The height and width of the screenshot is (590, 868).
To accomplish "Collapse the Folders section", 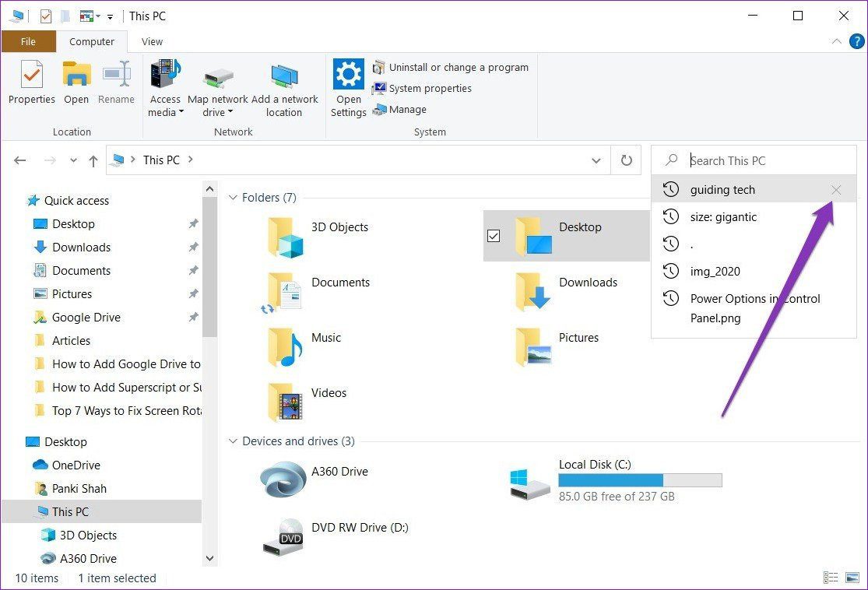I will pyautogui.click(x=233, y=197).
